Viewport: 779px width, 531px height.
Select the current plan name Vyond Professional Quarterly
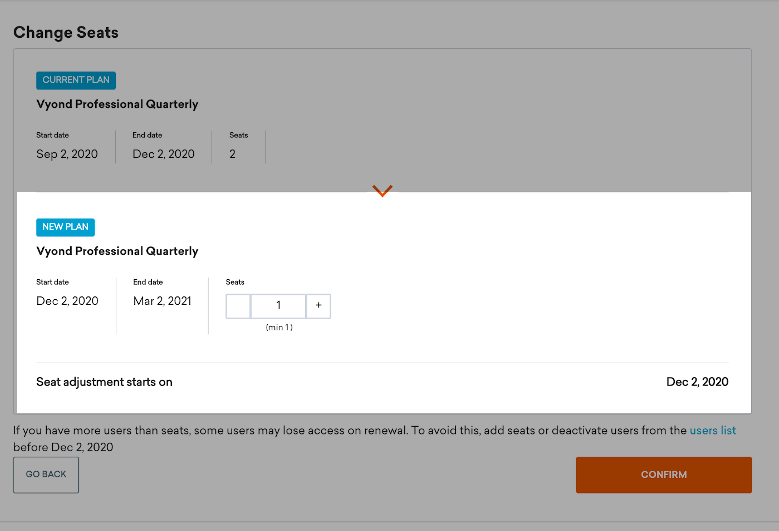click(x=117, y=104)
